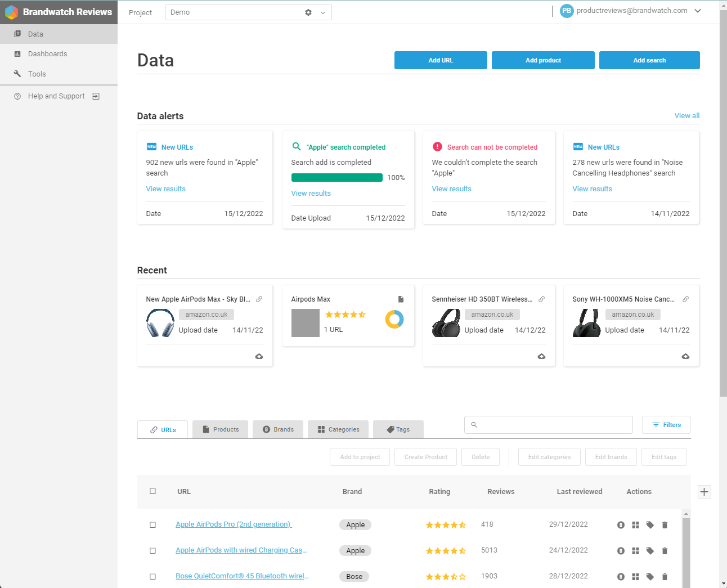Screen dimensions: 727x588
Task: Click Help and Support external link icon
Action: pos(96,96)
